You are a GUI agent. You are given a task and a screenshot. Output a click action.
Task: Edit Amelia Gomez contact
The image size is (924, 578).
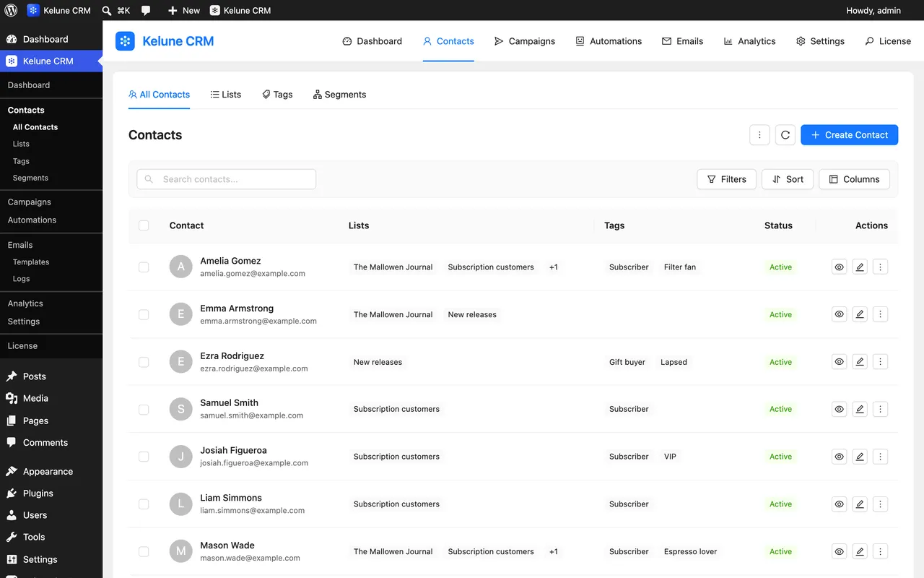tap(860, 267)
